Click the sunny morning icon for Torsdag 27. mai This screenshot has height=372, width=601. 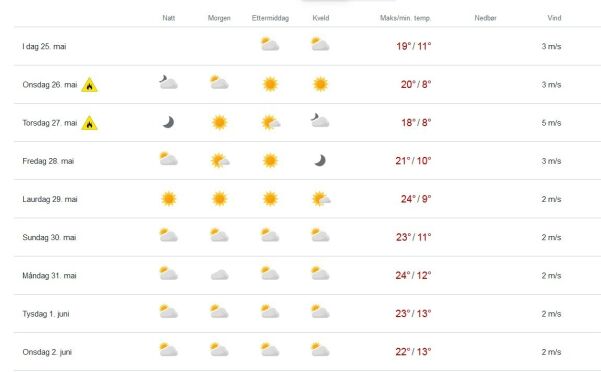pos(220,123)
